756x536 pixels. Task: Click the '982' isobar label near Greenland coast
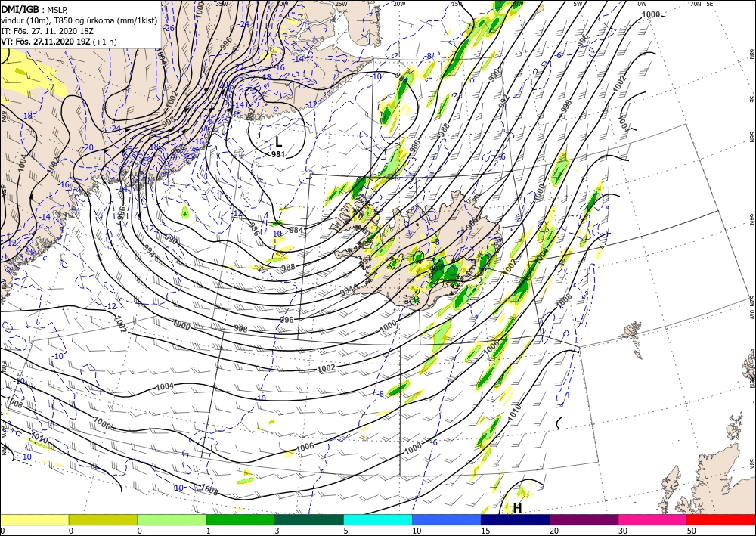[x=251, y=113]
